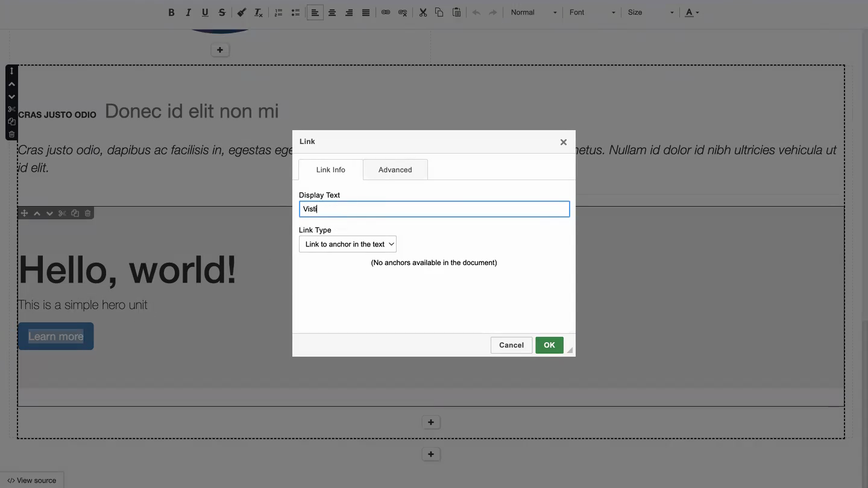Click the bottommost plus button below the row
The width and height of the screenshot is (868, 488).
[431, 454]
